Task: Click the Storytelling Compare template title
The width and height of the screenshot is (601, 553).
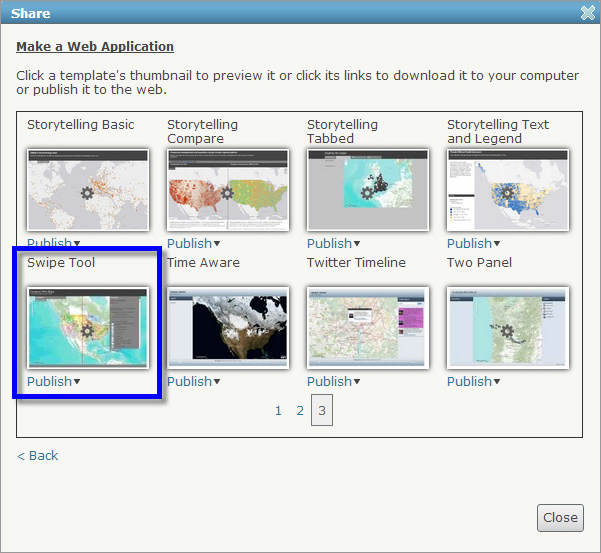Action: 202,131
